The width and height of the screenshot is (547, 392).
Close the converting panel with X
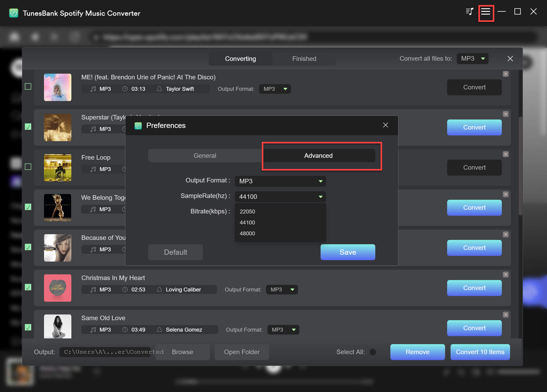(x=510, y=59)
